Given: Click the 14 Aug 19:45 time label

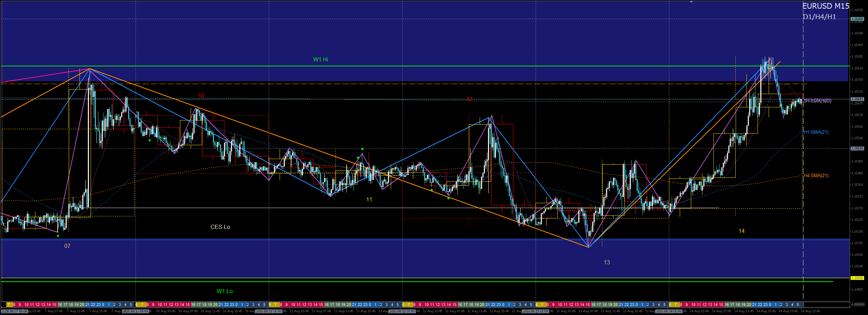Looking at the screenshot, I should click(788, 311).
